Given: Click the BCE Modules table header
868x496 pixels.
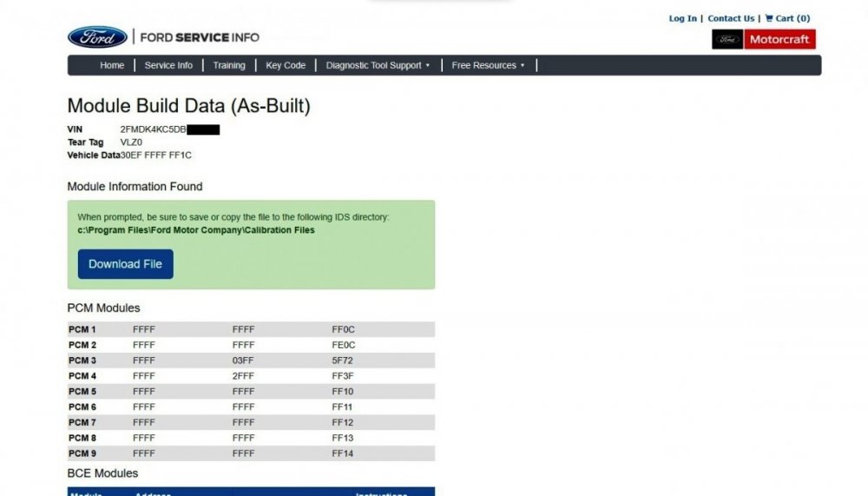Looking at the screenshot, I should pos(251,492).
